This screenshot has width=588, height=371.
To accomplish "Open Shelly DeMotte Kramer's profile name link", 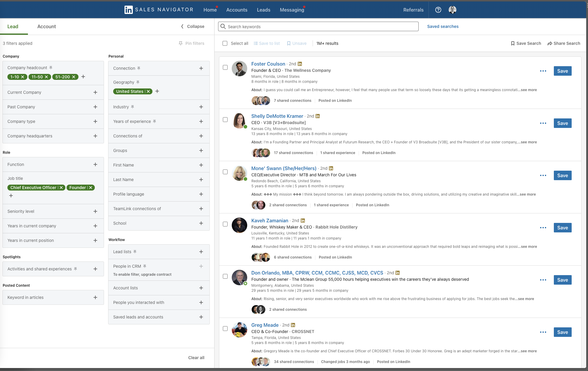I will click(277, 116).
